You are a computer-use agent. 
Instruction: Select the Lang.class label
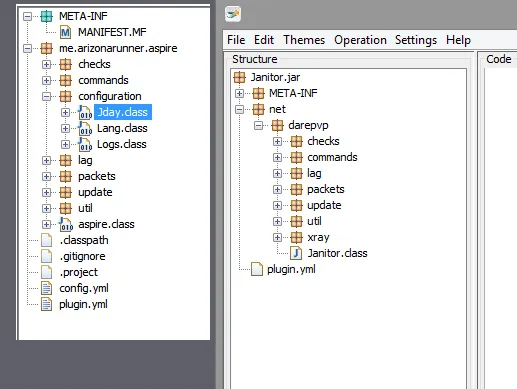pyautogui.click(x=122, y=128)
